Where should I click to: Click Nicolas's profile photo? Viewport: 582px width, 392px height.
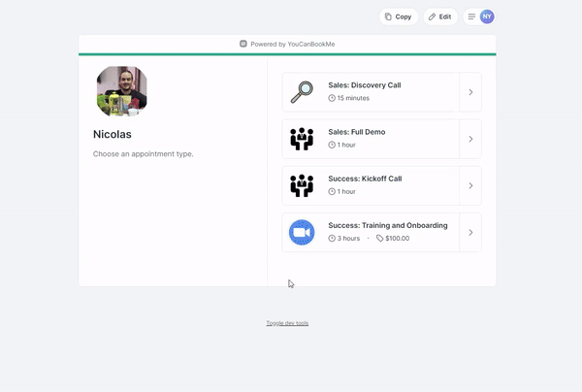point(122,91)
